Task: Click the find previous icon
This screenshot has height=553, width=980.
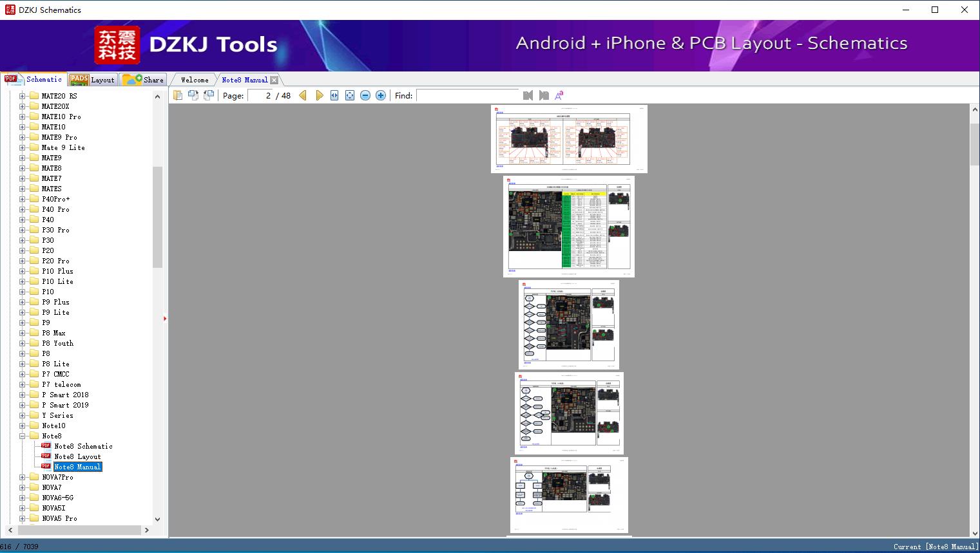Action: (x=528, y=95)
